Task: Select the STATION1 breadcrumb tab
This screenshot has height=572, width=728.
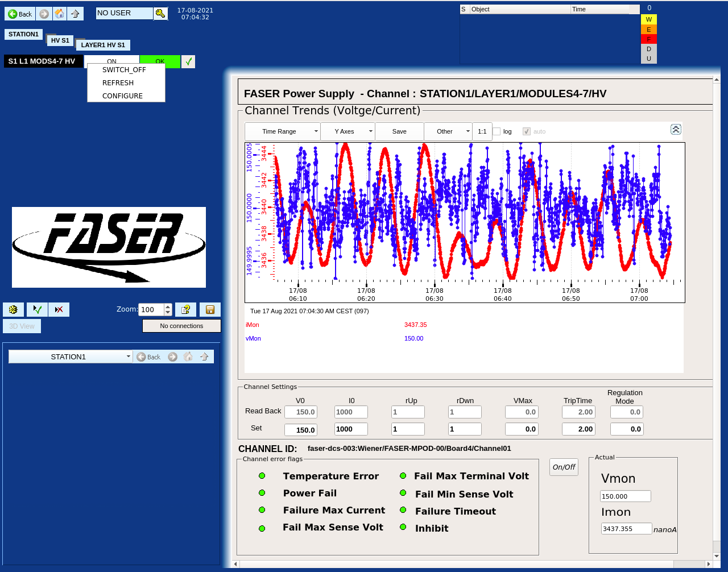Action: pos(23,34)
